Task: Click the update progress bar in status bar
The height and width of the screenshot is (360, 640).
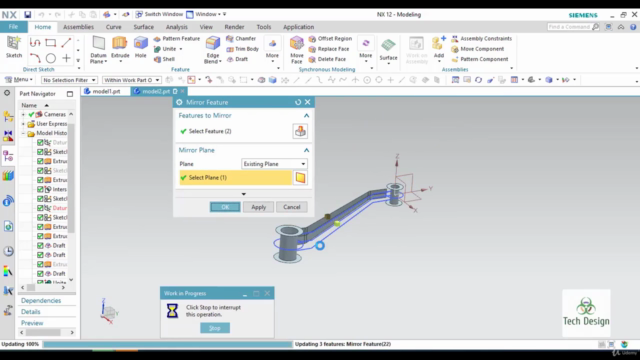Action: [x=167, y=344]
